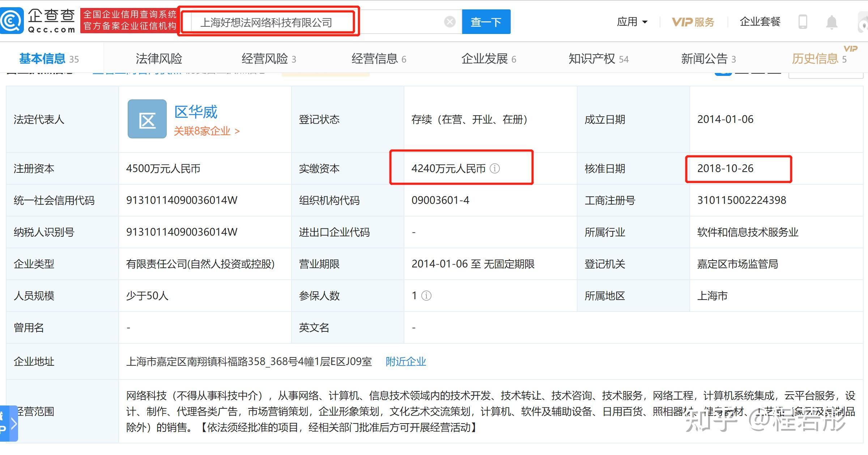
Task: Open the mobile phone app icon
Action: [x=803, y=22]
